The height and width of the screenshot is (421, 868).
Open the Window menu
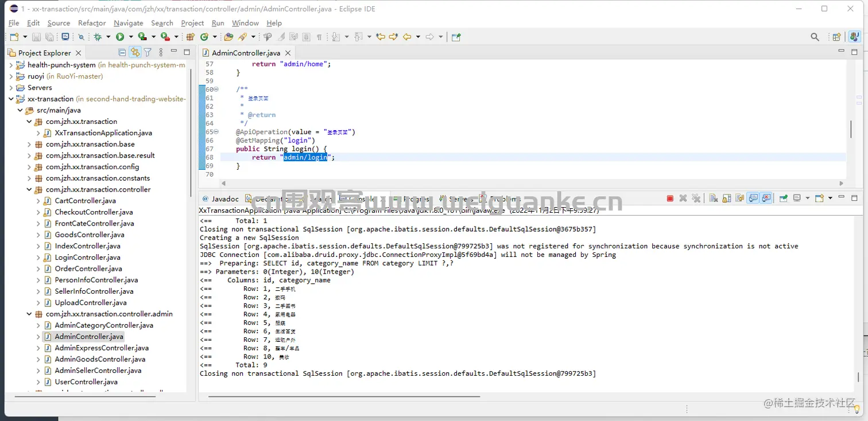[x=245, y=23]
